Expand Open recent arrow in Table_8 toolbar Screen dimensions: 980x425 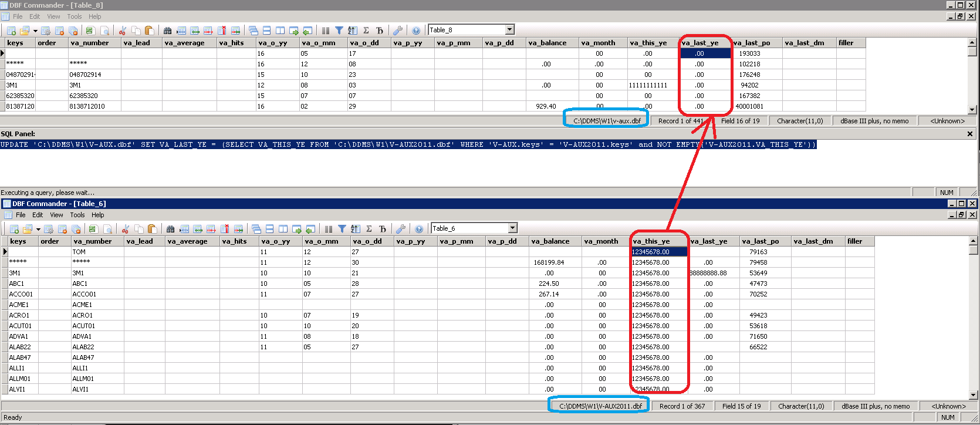coord(35,31)
